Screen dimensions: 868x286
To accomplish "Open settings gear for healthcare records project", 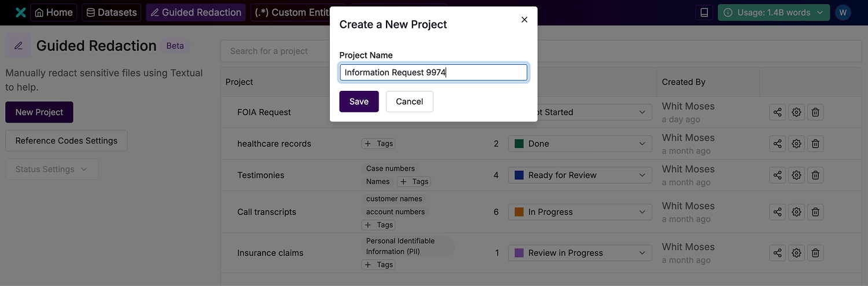I will pyautogui.click(x=796, y=144).
